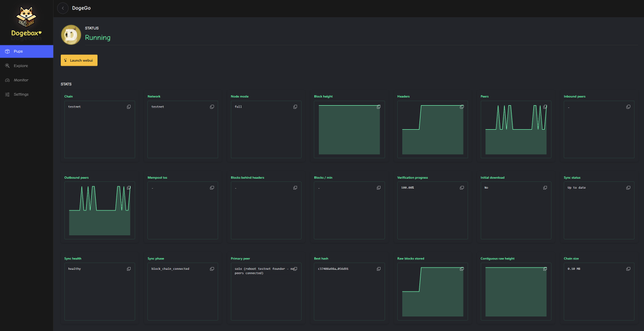Screen dimensions: 644x331
Task: Click the STATS section heading
Action: point(66,84)
